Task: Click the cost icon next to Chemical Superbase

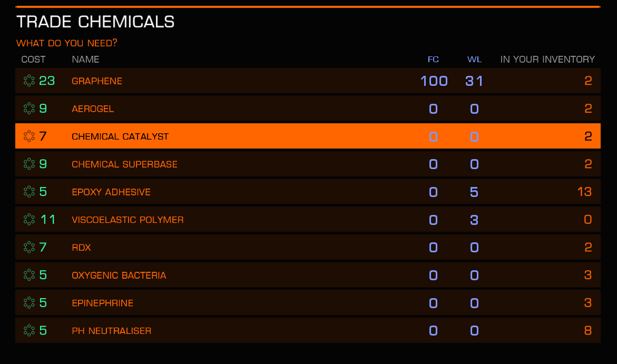Action: coord(29,164)
